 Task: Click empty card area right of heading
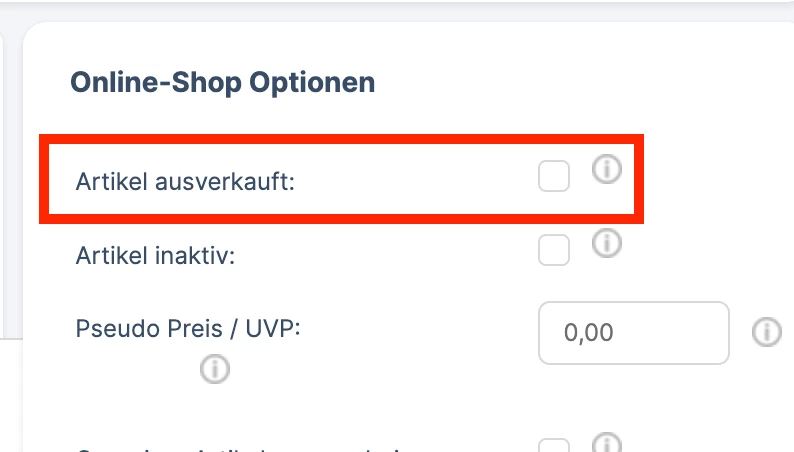pos(582,83)
